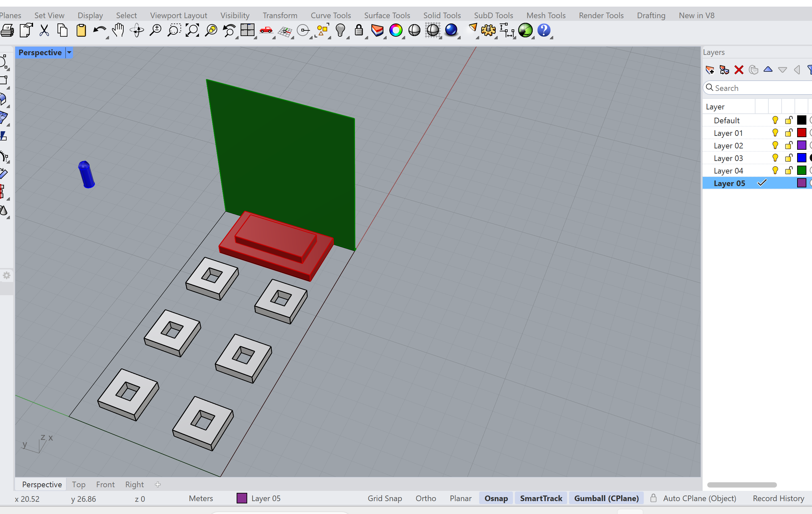Click the red color swatch of Layer 01
Screen dimensions: 812x514
click(x=801, y=133)
